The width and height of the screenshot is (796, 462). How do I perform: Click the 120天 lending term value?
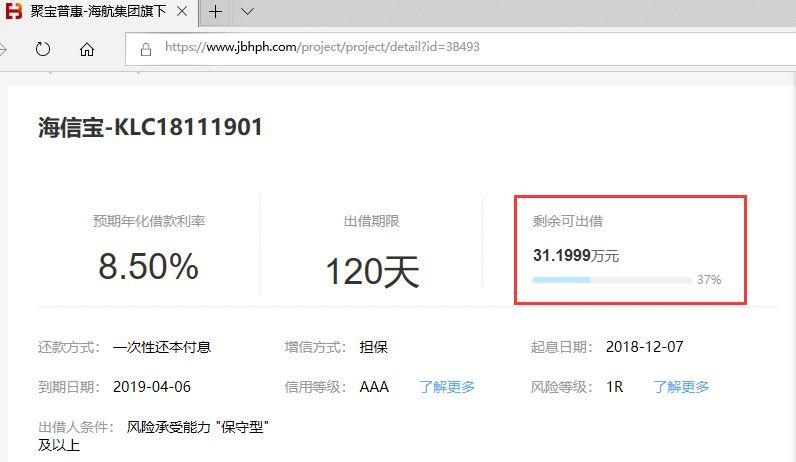coord(372,272)
